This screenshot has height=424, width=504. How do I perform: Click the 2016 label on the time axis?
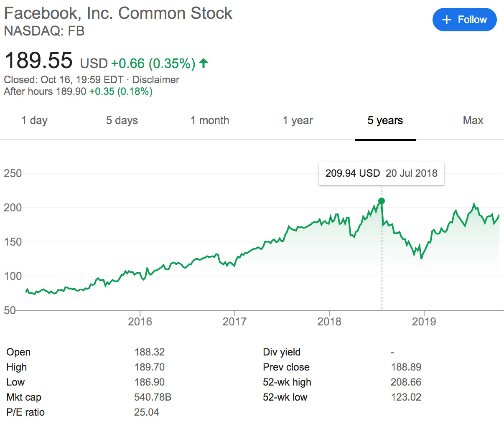140,322
